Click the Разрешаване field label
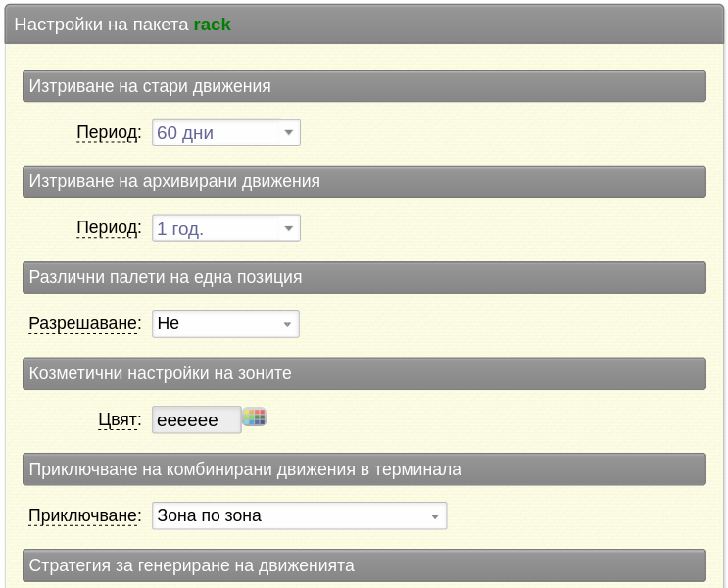Viewport: 728px width, 588px height. click(x=85, y=323)
